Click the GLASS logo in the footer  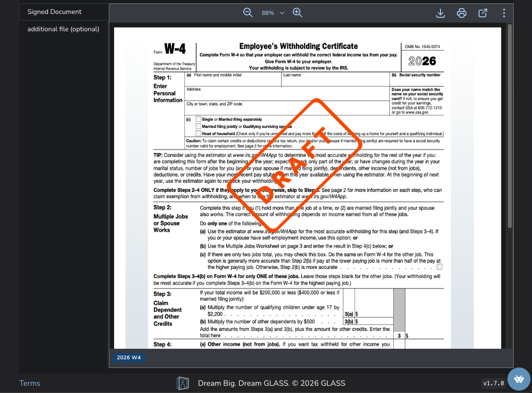(x=182, y=383)
